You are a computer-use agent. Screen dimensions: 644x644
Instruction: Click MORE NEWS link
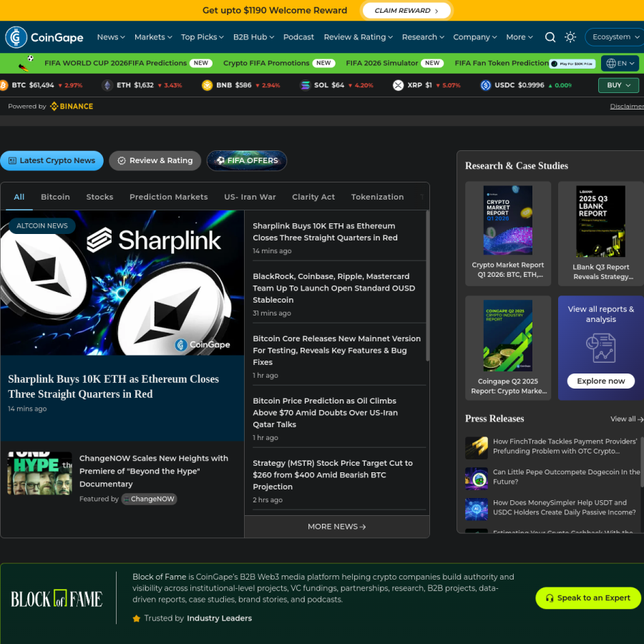pos(337,527)
